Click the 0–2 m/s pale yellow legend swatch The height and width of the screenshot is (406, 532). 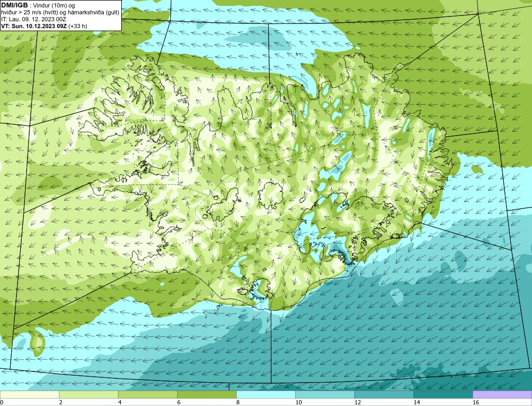pyautogui.click(x=29, y=394)
